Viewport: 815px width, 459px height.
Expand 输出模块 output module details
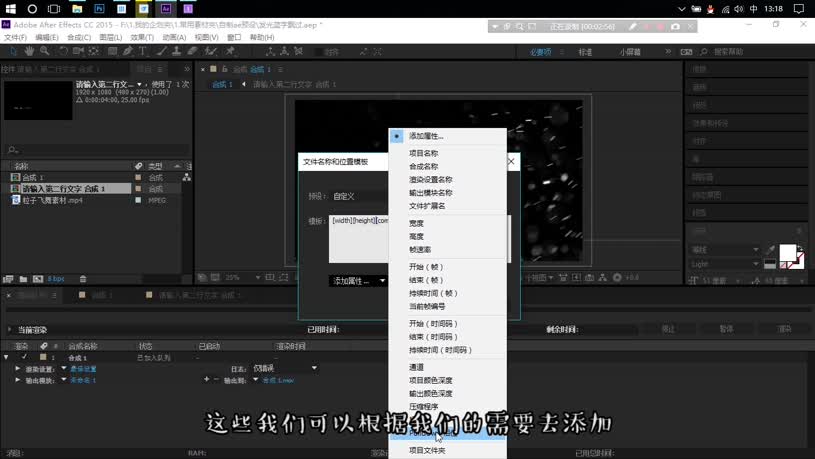point(18,380)
